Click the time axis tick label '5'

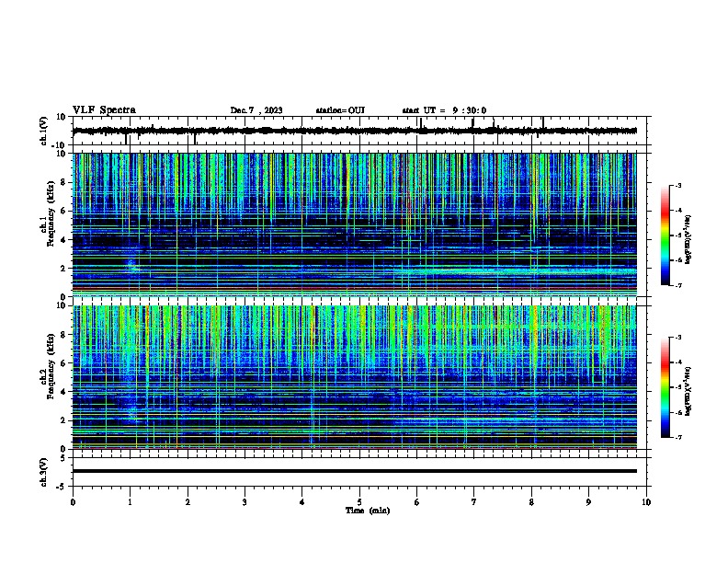[x=359, y=502]
